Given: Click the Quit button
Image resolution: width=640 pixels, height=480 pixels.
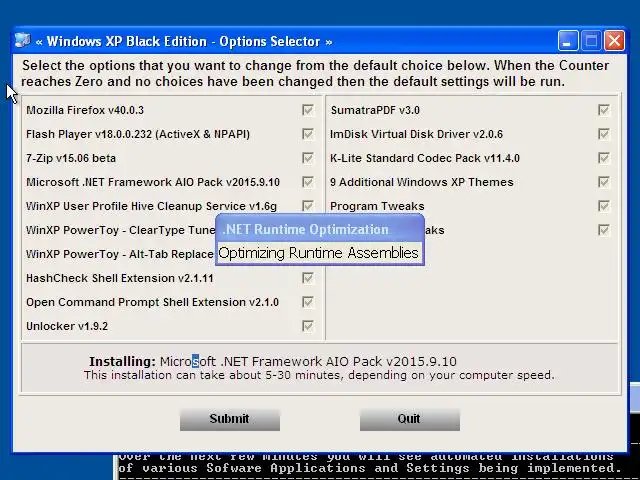Looking at the screenshot, I should click(410, 419).
